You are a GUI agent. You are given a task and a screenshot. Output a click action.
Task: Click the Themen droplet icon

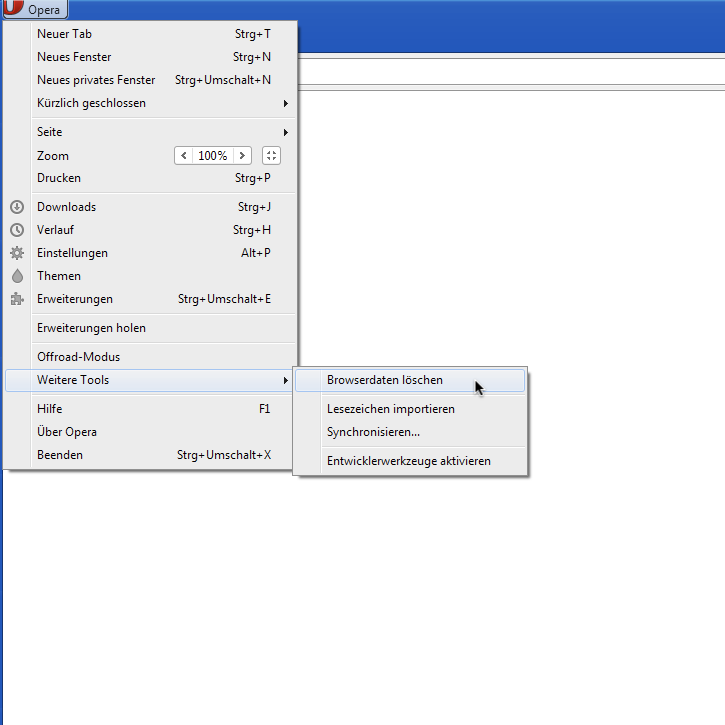pyautogui.click(x=17, y=276)
